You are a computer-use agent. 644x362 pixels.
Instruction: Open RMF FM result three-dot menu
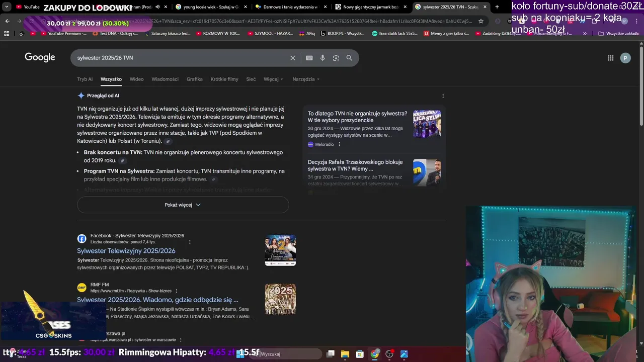pyautogui.click(x=176, y=291)
